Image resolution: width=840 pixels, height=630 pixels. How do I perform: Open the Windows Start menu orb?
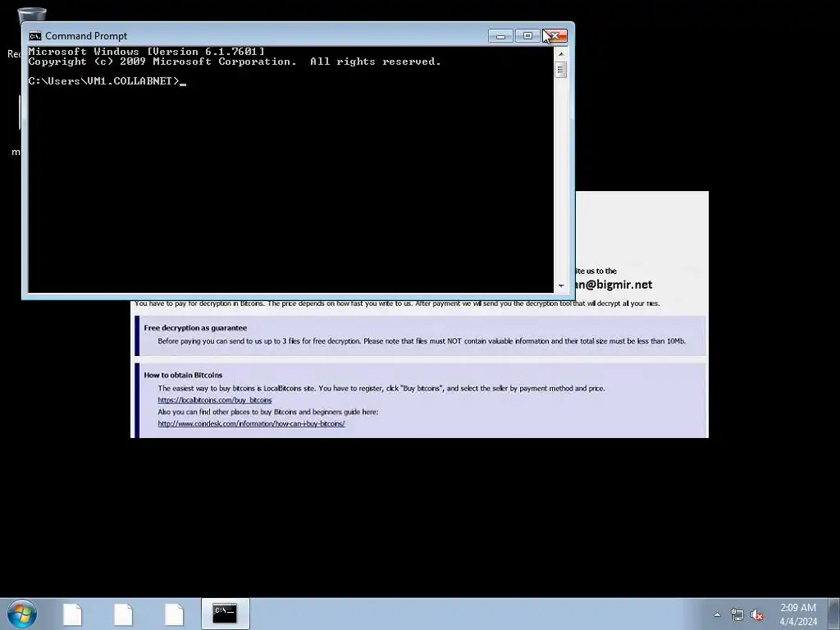pos(22,614)
